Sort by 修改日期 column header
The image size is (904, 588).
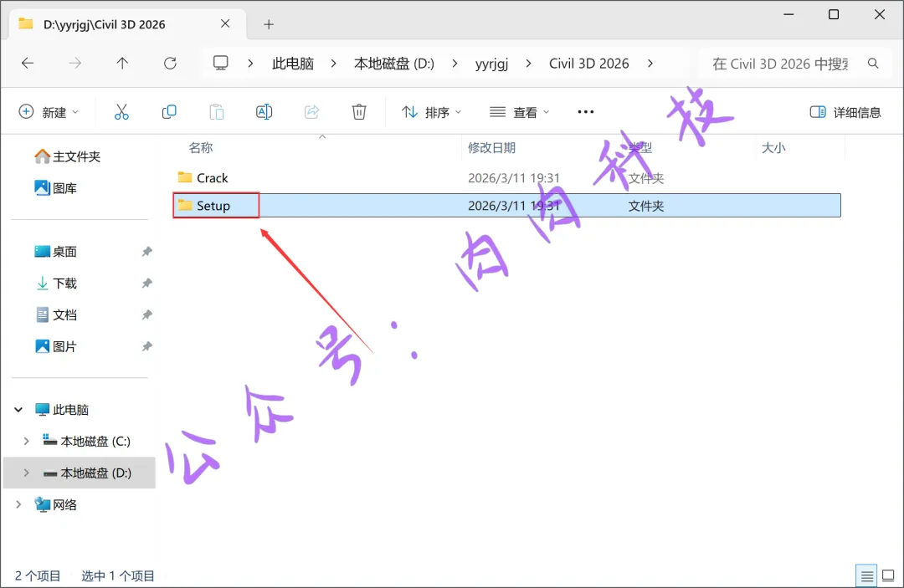[491, 148]
